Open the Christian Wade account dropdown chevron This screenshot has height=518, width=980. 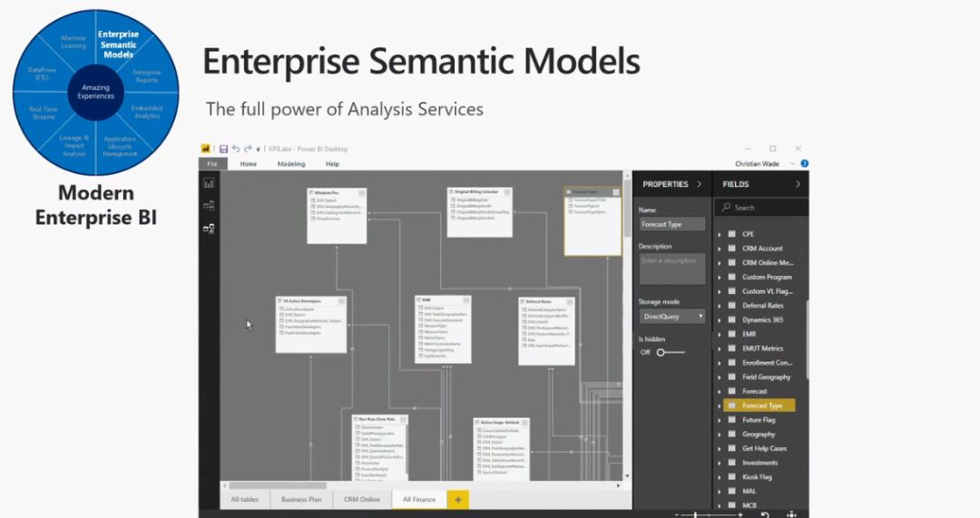[792, 163]
